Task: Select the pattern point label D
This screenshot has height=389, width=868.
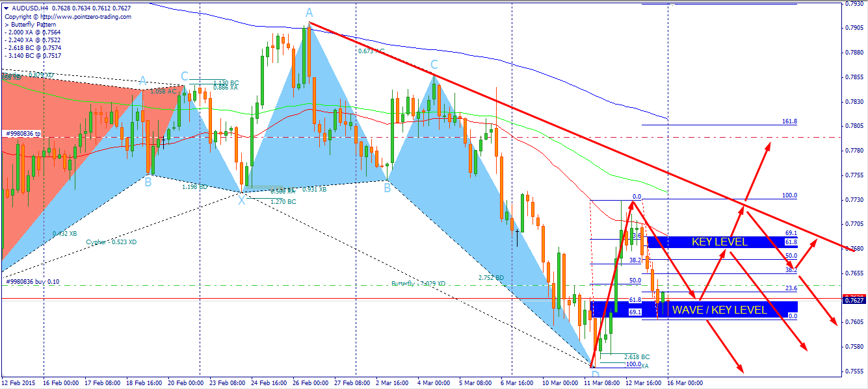Action: click(595, 375)
